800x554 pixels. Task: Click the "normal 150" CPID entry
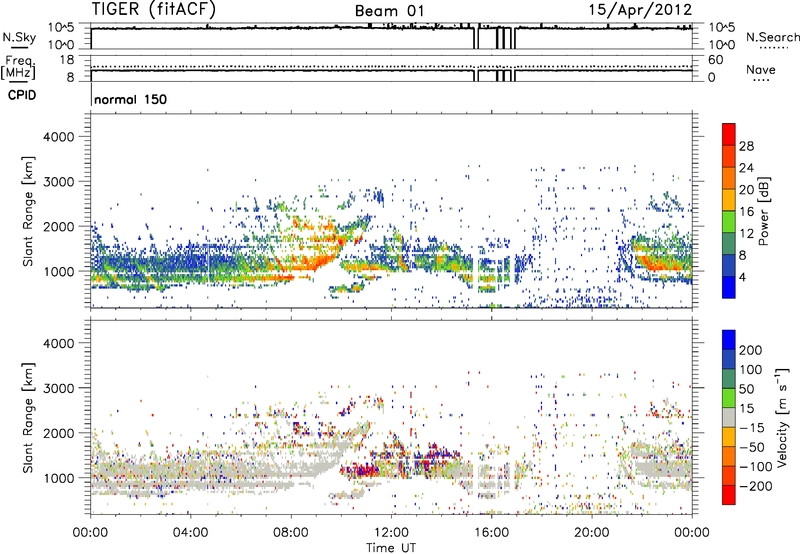131,99
